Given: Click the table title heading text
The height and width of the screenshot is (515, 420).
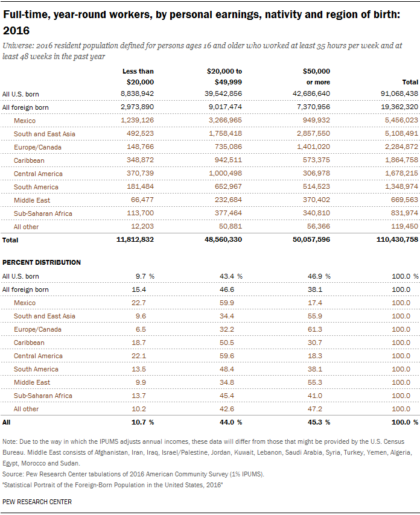Looking at the screenshot, I should (x=201, y=22).
